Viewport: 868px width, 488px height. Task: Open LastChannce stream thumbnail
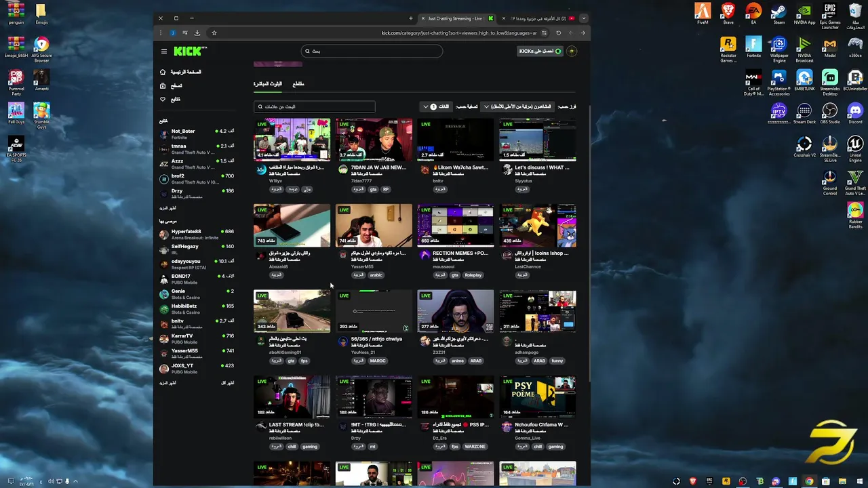[x=538, y=225]
